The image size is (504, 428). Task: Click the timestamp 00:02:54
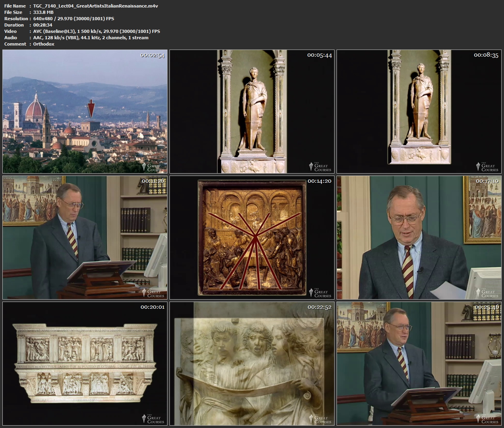point(152,55)
